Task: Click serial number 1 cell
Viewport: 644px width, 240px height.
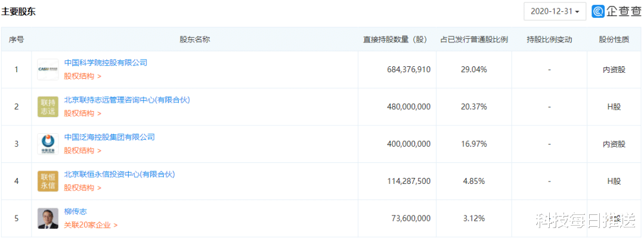Action: click(17, 70)
